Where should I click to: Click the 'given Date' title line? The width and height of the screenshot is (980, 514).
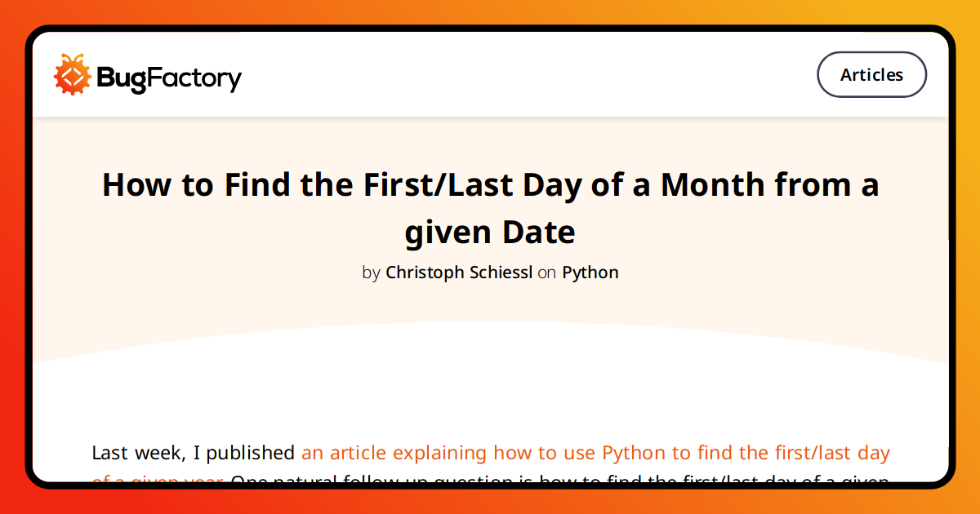[x=490, y=233]
